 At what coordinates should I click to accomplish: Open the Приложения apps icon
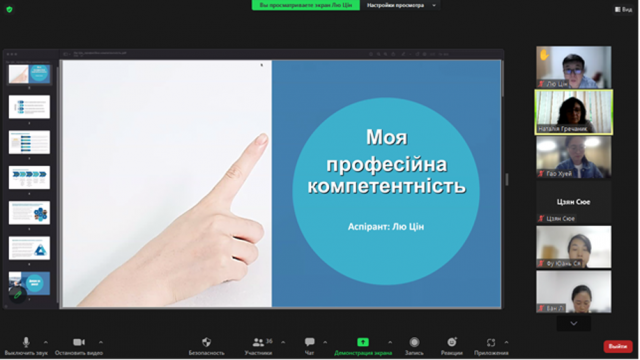tap(491, 347)
